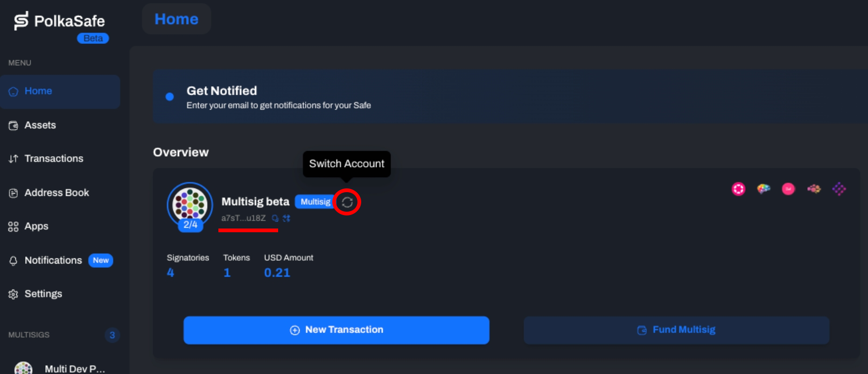The width and height of the screenshot is (868, 374).
Task: Click the solid pink circle app icon
Action: click(788, 189)
